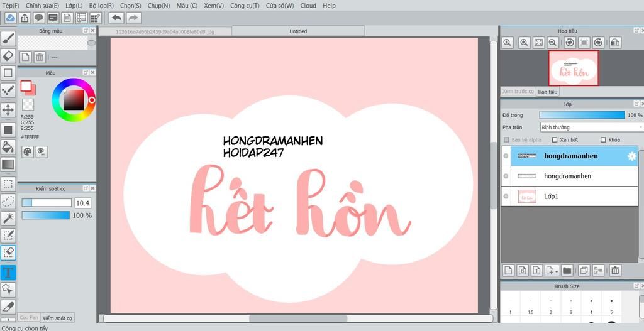
Task: Select the Gradient tool
Action: pos(8,165)
